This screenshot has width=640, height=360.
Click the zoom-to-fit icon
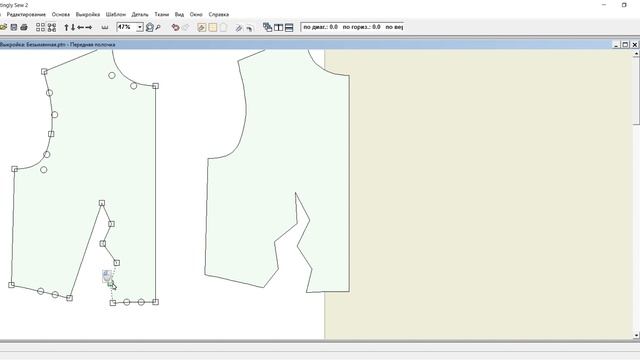click(x=150, y=27)
